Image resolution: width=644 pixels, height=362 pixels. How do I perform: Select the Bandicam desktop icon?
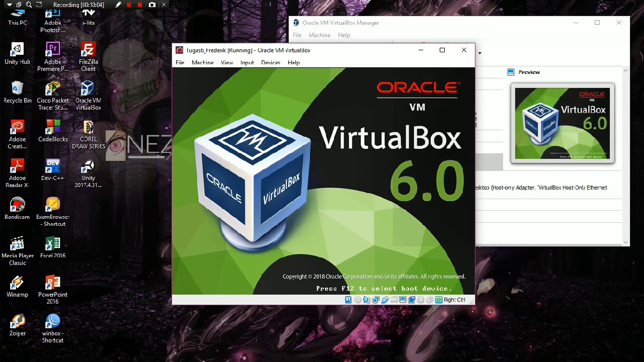click(x=17, y=209)
